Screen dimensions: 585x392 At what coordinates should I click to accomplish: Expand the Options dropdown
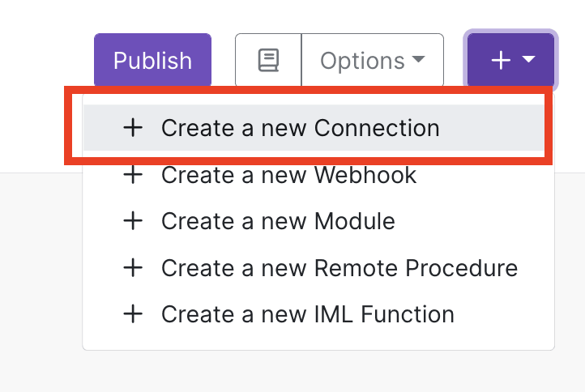pyautogui.click(x=372, y=61)
